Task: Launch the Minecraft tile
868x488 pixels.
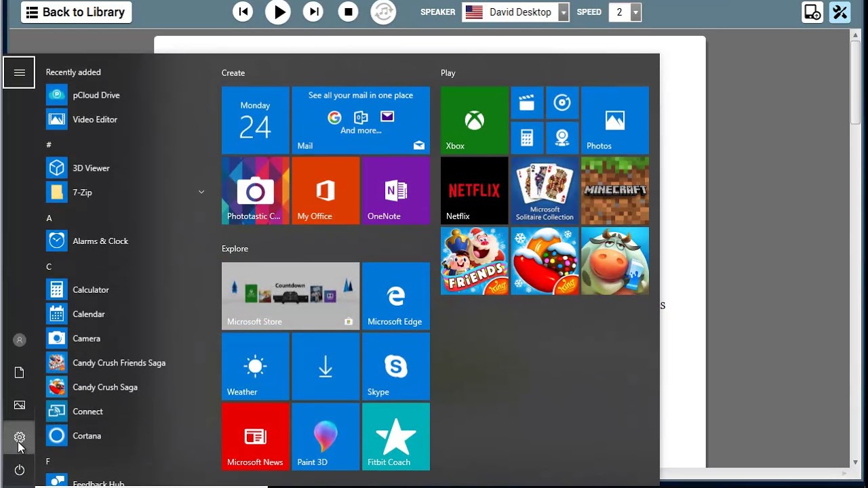Action: 615,190
